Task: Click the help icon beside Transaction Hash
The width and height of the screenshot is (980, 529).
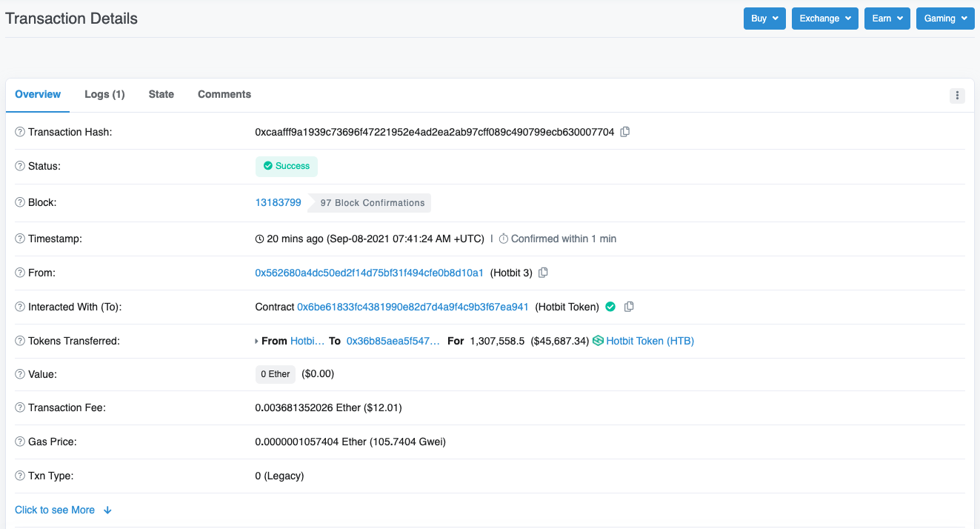Action: coord(20,132)
